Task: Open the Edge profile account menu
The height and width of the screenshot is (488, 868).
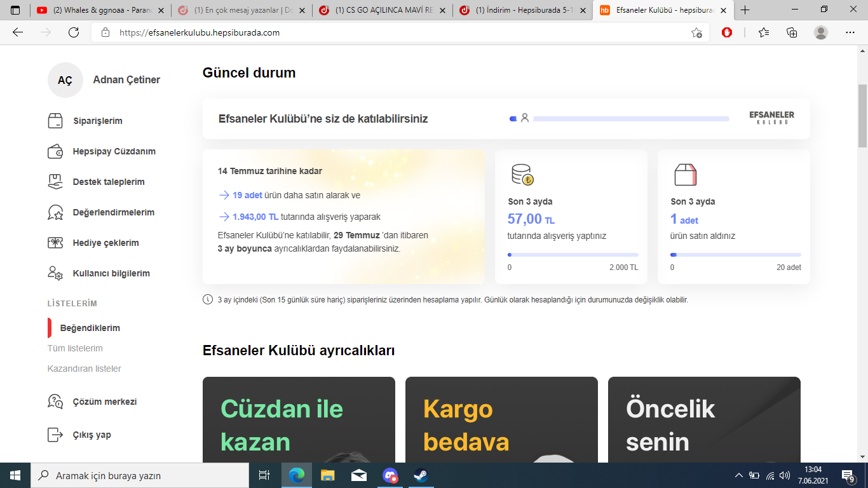Action: click(x=819, y=32)
